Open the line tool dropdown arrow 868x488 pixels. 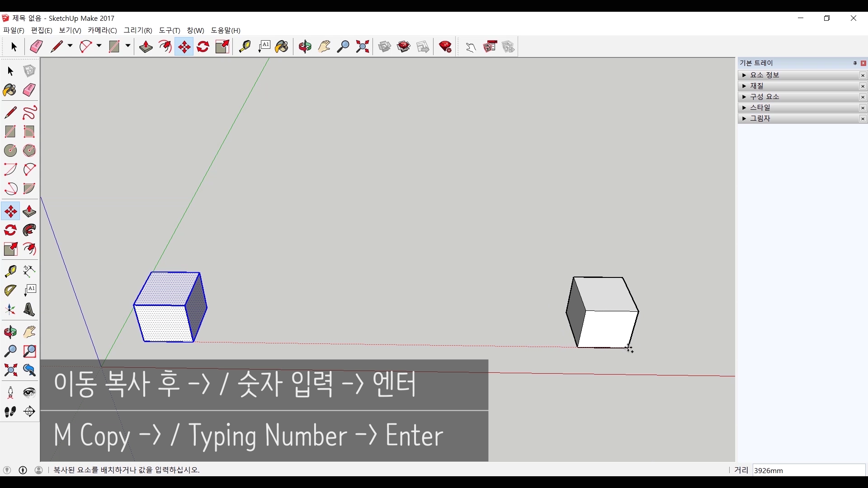coord(70,46)
